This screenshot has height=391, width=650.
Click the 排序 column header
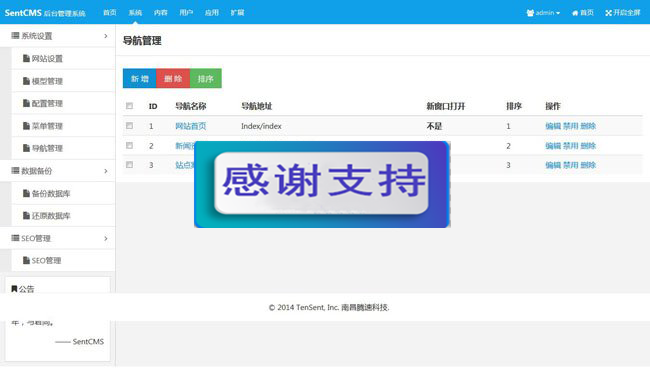coord(514,106)
